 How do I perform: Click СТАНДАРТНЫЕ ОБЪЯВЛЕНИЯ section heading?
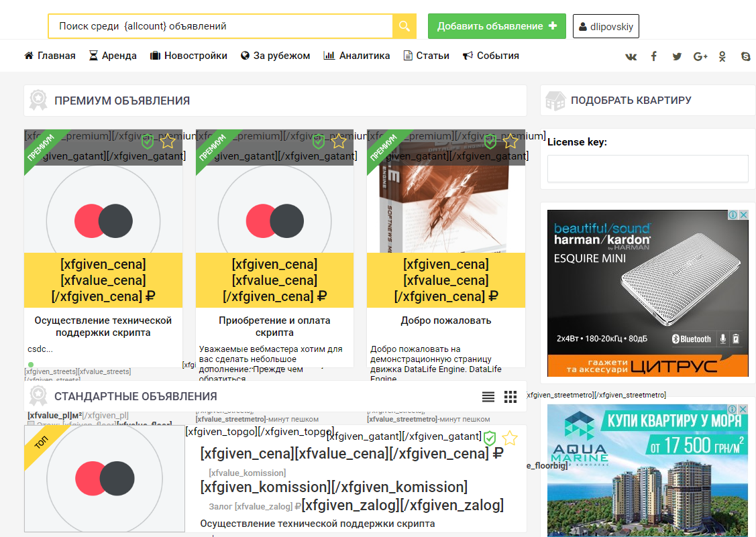coord(136,396)
